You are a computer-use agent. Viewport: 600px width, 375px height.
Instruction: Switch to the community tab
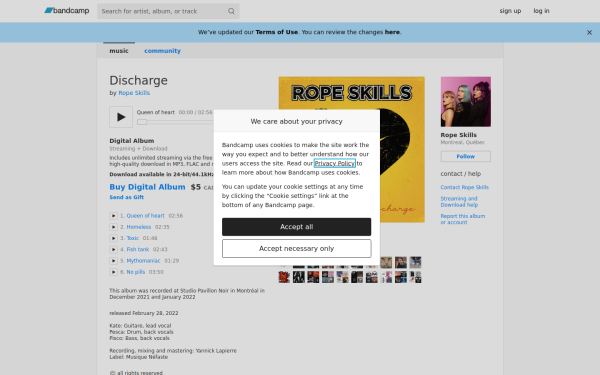pos(162,51)
